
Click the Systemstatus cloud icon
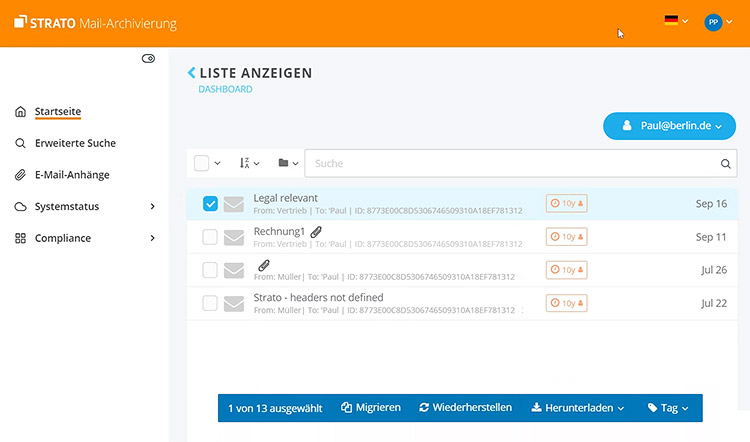(20, 207)
